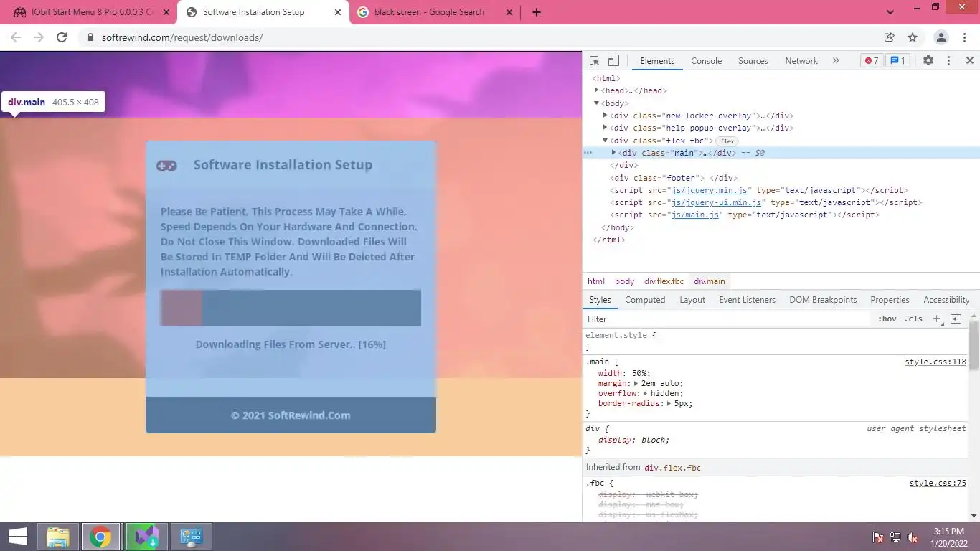Reload the current page
Screen dimensions: 980x551
[62, 37]
